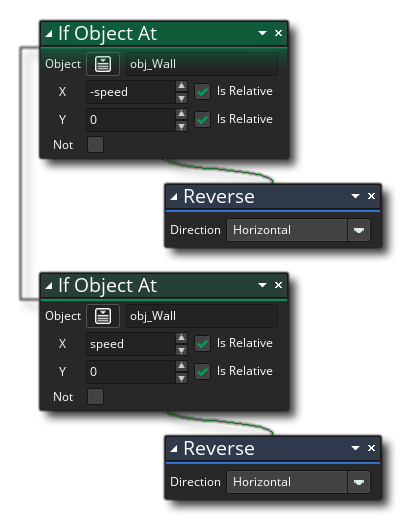The image size is (402, 520).
Task: Toggle Y Is Relative in first If Object At
Action: point(202,119)
